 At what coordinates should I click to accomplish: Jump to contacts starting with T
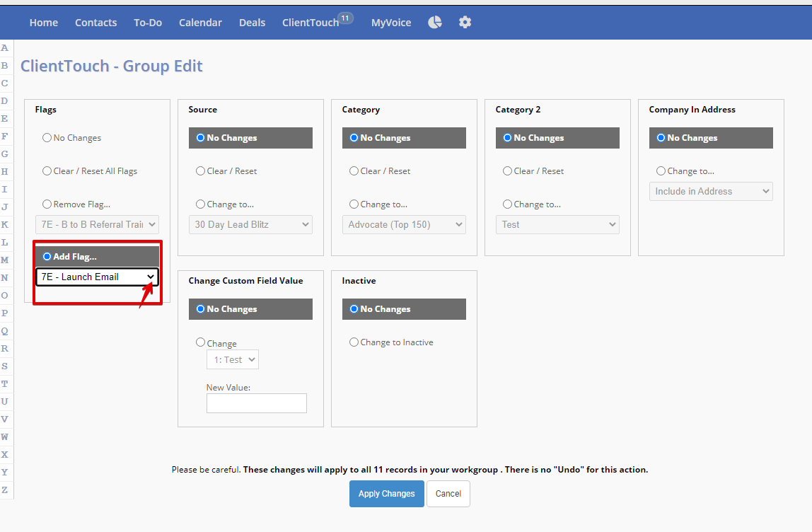(5, 384)
